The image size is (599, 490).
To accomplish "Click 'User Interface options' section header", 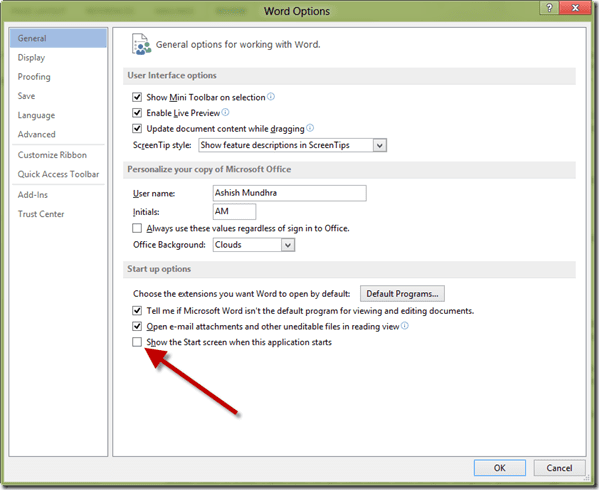I will pyautogui.click(x=172, y=76).
